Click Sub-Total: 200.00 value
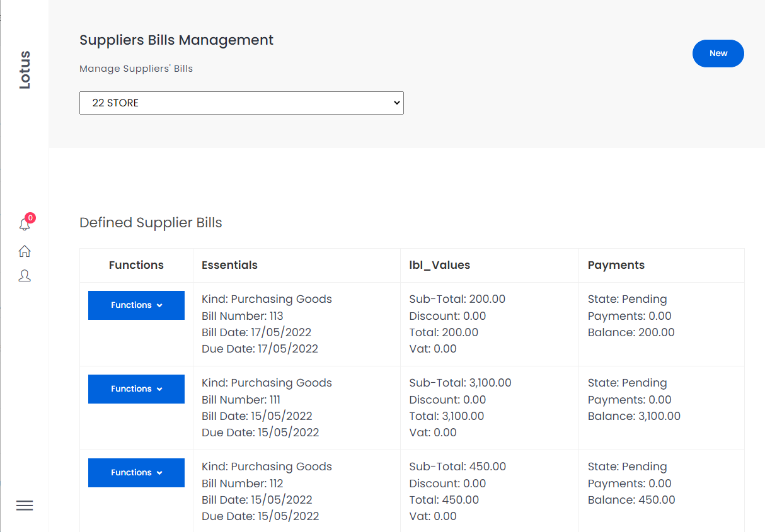Screen dimensions: 765x532 pos(457,299)
